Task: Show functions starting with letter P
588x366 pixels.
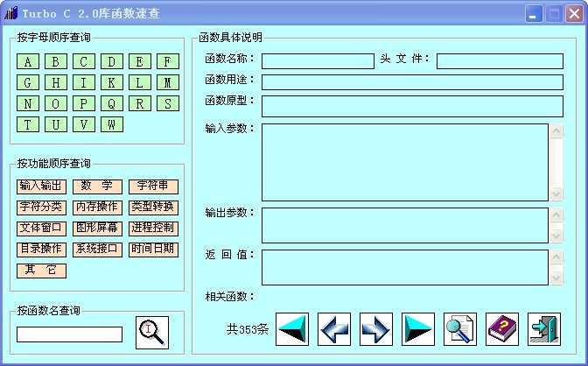Action: pos(84,103)
